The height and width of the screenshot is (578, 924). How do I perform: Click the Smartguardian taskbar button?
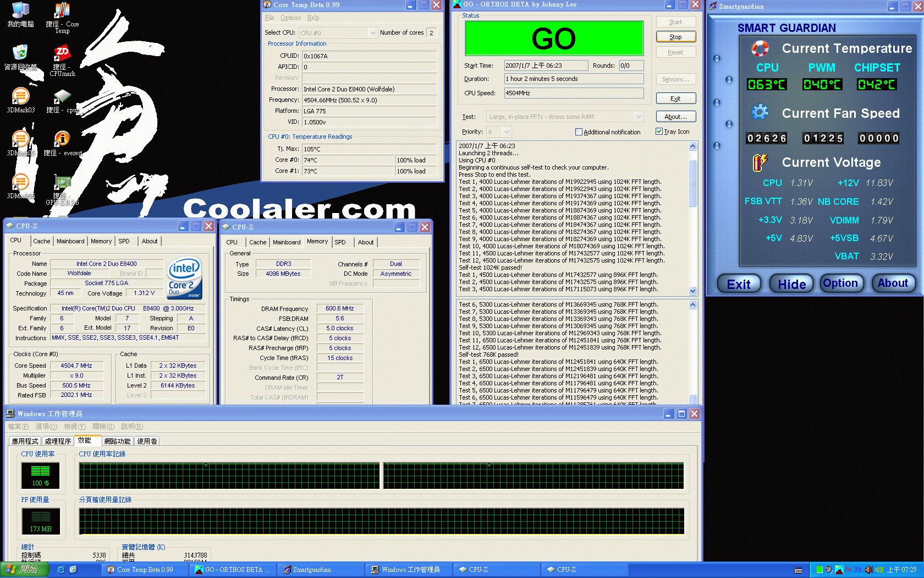(x=322, y=570)
